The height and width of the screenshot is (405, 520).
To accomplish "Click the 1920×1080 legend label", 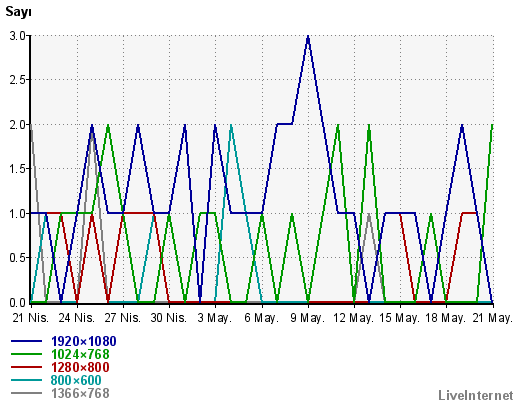I will (83, 341).
